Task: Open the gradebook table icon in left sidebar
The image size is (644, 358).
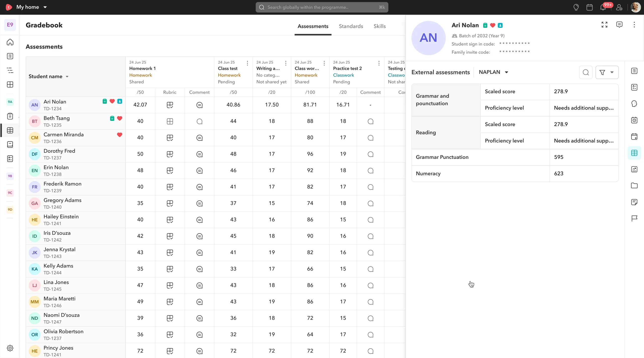Action: tap(10, 130)
